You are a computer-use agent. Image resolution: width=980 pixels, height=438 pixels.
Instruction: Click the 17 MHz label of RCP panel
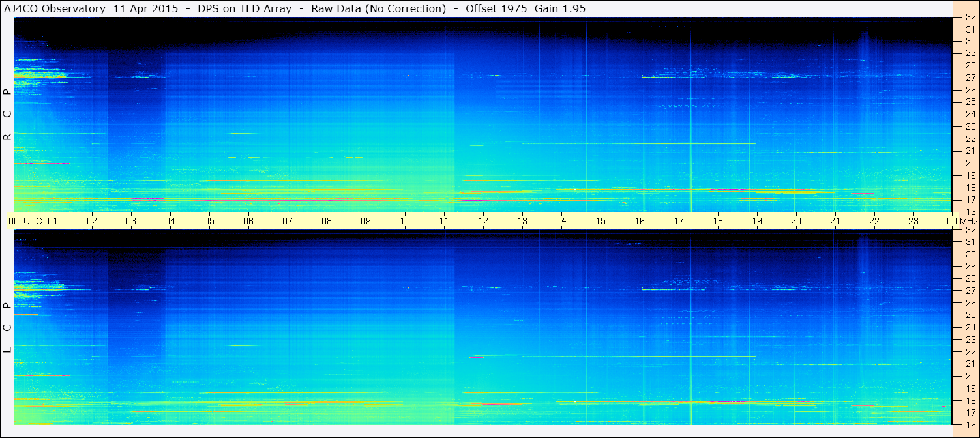[x=970, y=199]
